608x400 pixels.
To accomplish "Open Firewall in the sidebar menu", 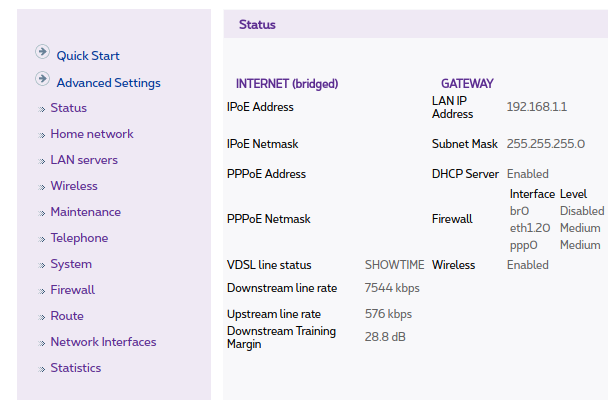I will click(73, 290).
